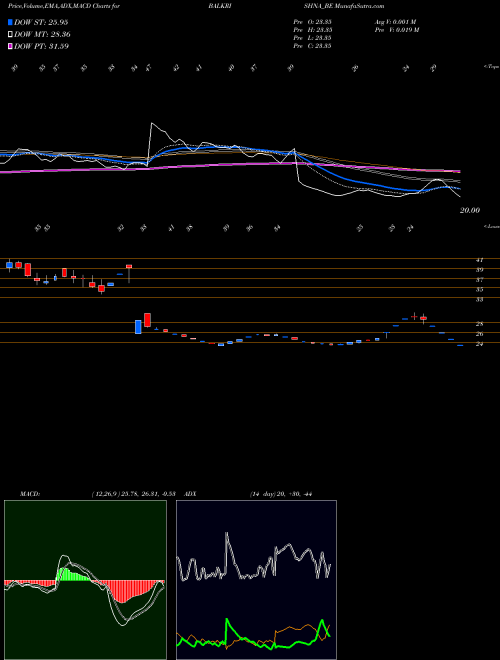Select the 'DOW PT: 31.59' legend text
The image size is (500, 660).
click(42, 46)
